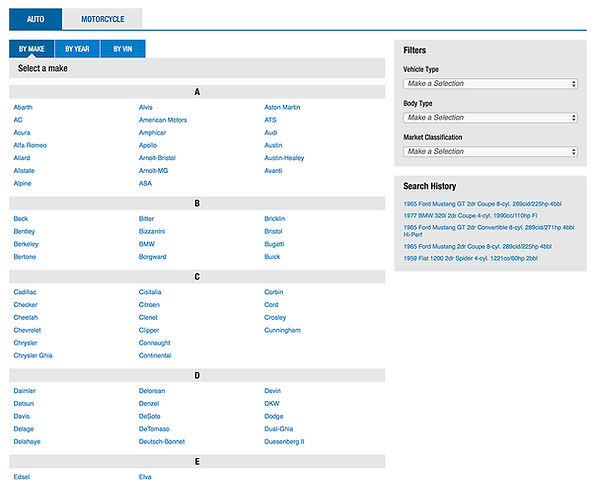Image resolution: width=596 pixels, height=480 pixels.
Task: Select Acura from the makes
Action: [x=22, y=133]
